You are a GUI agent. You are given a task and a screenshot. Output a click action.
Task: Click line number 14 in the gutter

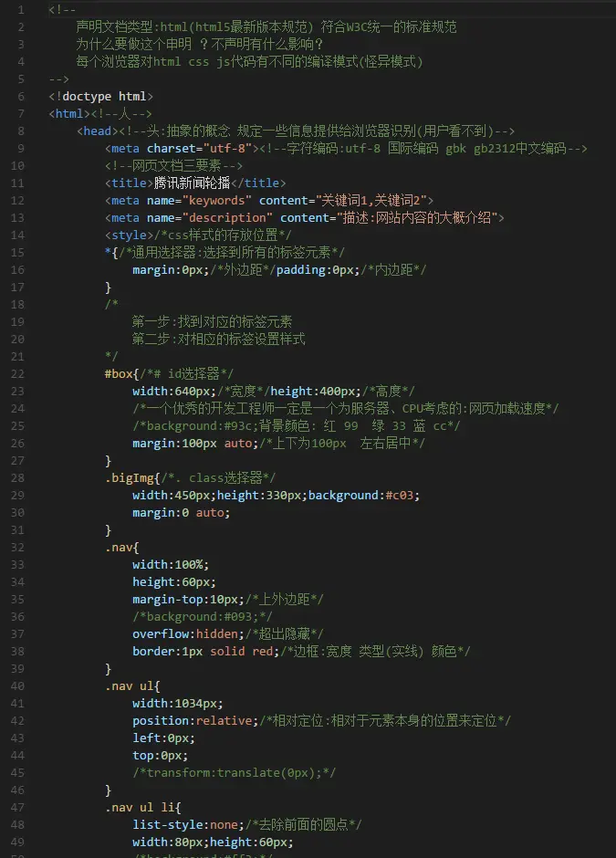tap(17, 235)
